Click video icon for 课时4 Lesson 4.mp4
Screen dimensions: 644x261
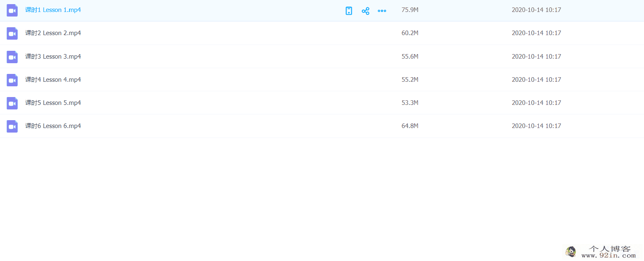pyautogui.click(x=12, y=80)
